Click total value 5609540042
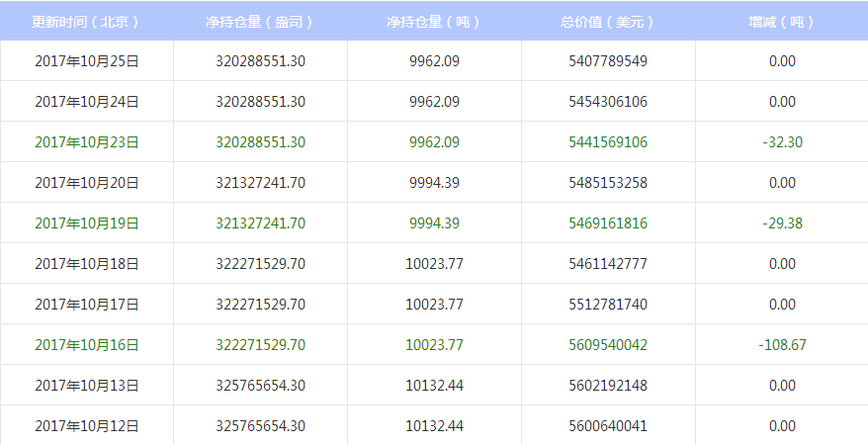 tap(608, 345)
